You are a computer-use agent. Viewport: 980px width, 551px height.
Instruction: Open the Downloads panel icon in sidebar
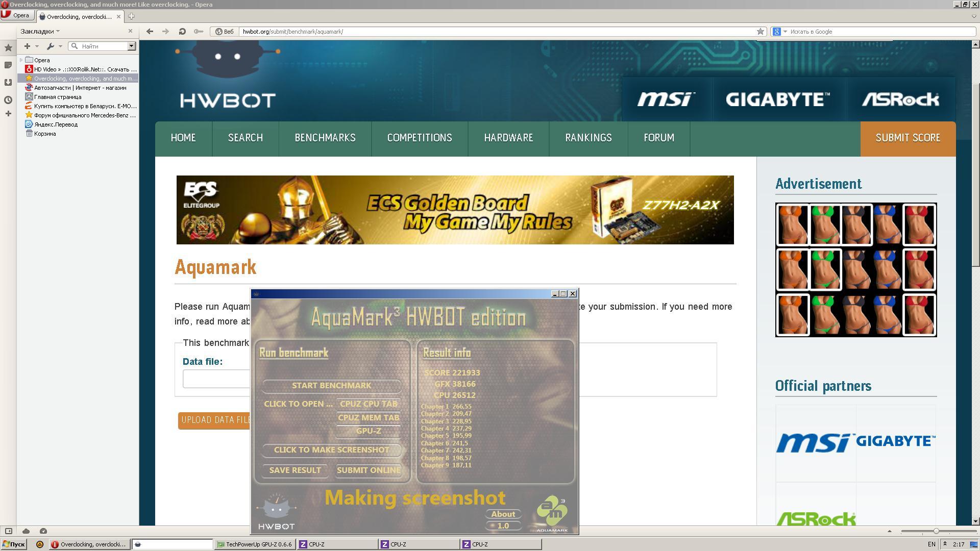coord(8,82)
